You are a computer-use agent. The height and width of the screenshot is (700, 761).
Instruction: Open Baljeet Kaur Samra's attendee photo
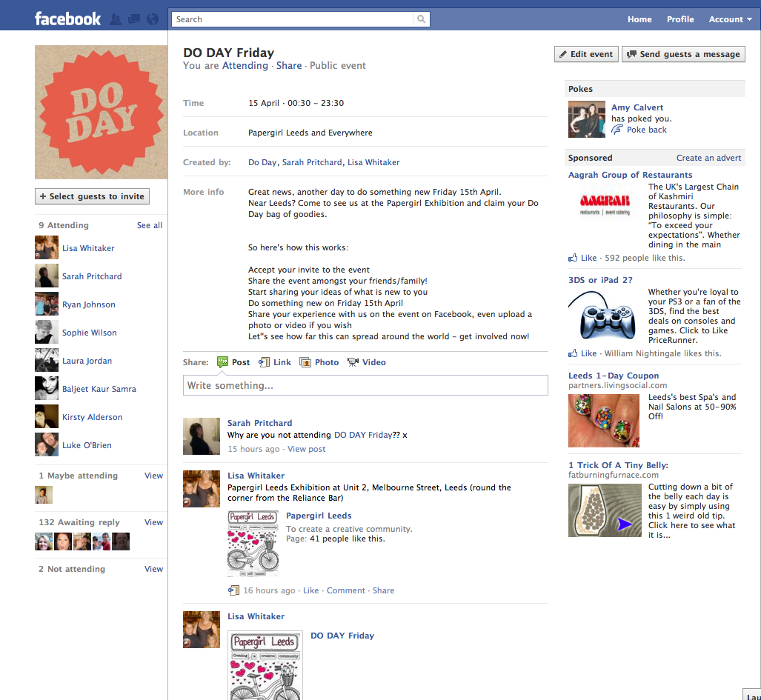point(47,388)
